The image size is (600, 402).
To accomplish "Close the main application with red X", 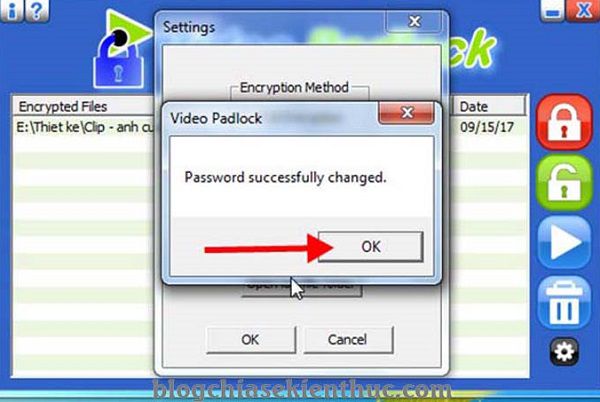I will tap(582, 10).
